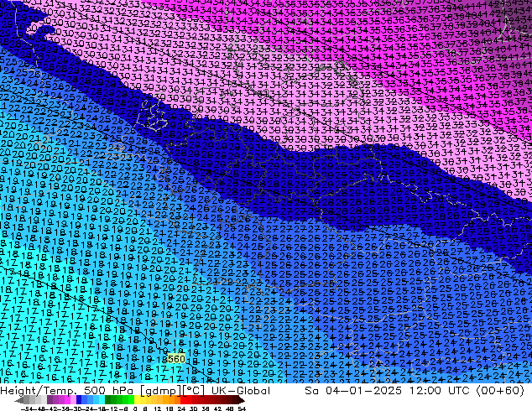Click the 12:00 UTC time text
The height and width of the screenshot is (411, 532).
click(x=441, y=391)
